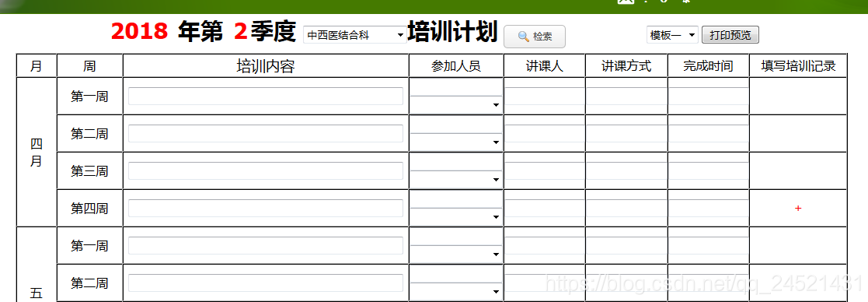Click the 打印预览 print preview button

(730, 35)
